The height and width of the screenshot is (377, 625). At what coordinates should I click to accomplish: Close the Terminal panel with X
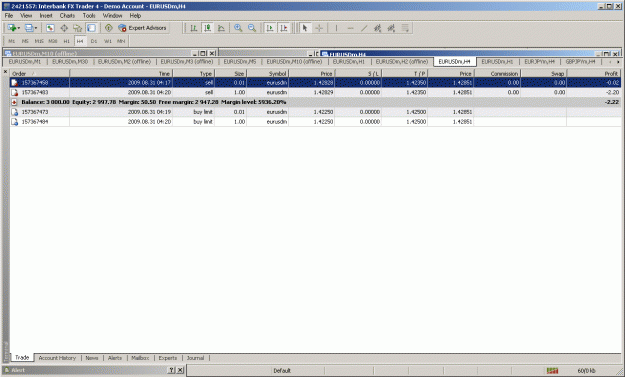pyautogui.click(x=5, y=72)
